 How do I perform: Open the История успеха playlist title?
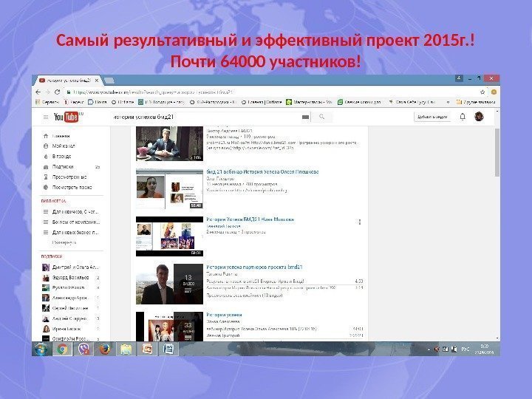[x=224, y=315]
